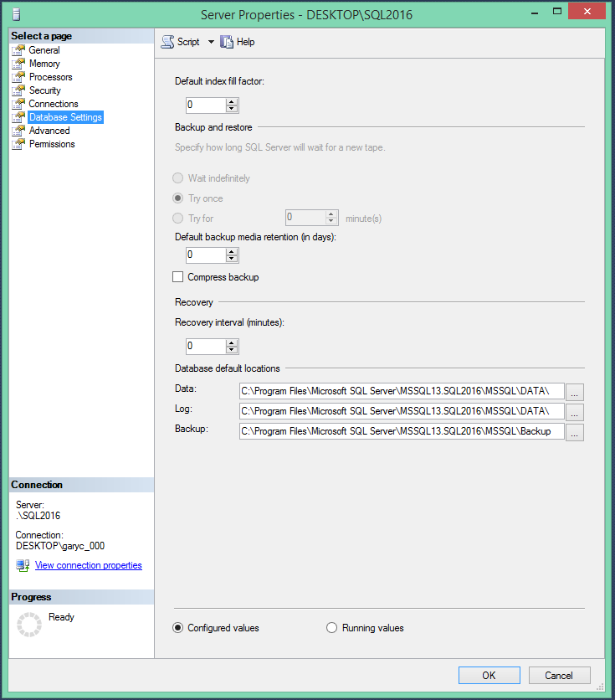Enable the Compress backup checkbox
615x700 pixels.
click(x=178, y=277)
